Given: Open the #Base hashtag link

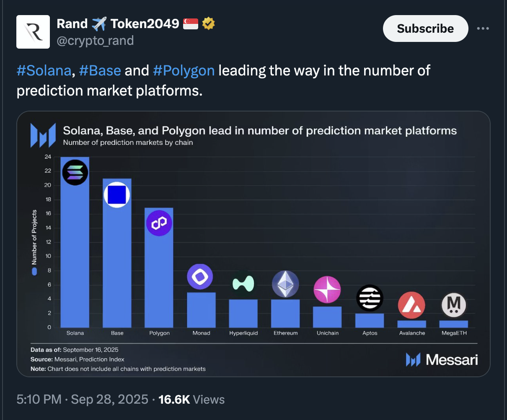Looking at the screenshot, I should click(100, 70).
